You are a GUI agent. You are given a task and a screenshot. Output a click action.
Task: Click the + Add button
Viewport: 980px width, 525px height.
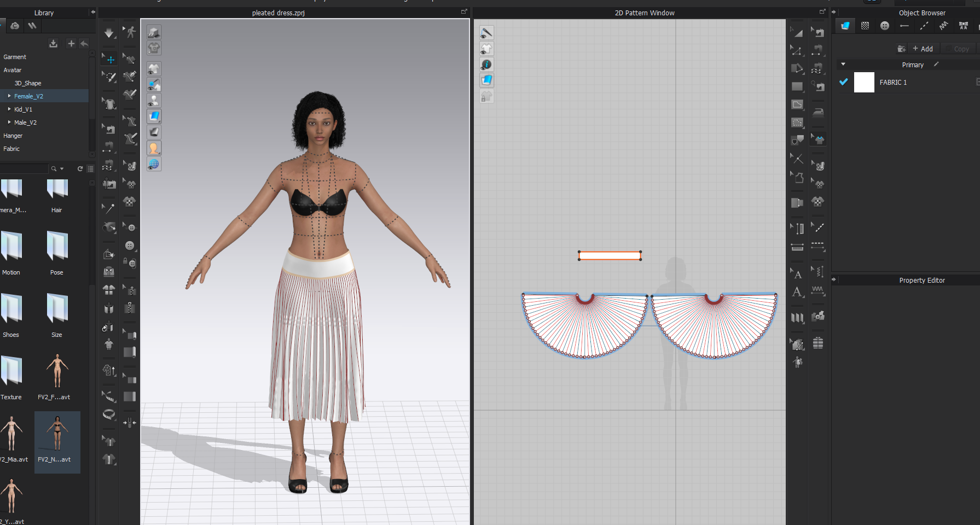point(923,49)
